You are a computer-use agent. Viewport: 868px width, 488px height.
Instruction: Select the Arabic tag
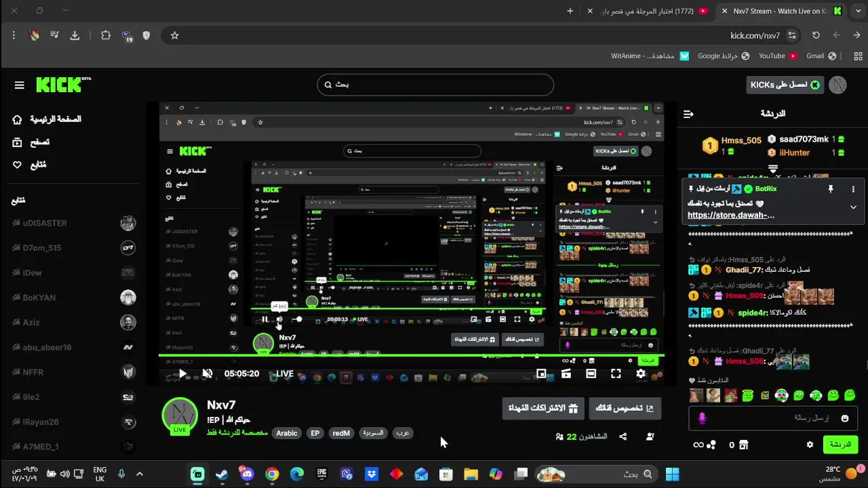click(287, 433)
